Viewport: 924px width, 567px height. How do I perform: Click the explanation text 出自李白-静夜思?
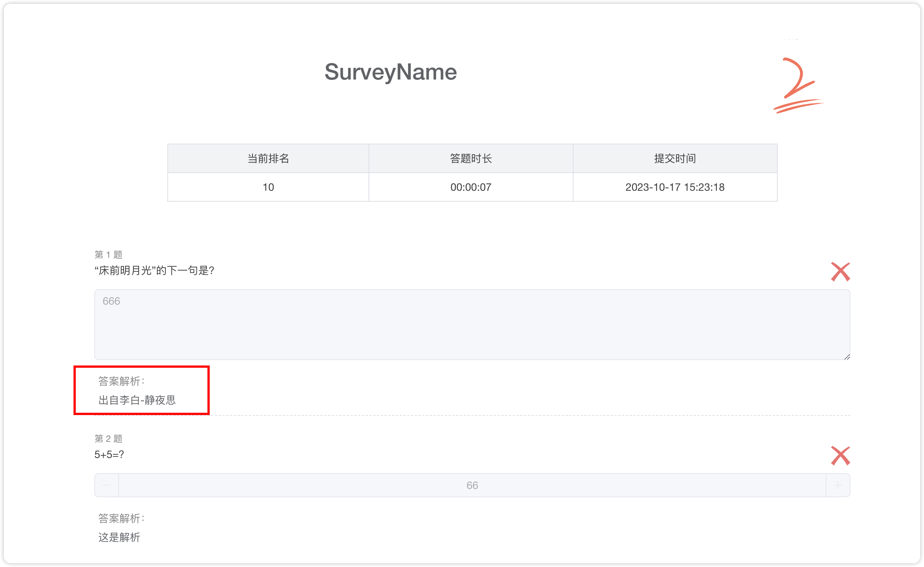137,400
